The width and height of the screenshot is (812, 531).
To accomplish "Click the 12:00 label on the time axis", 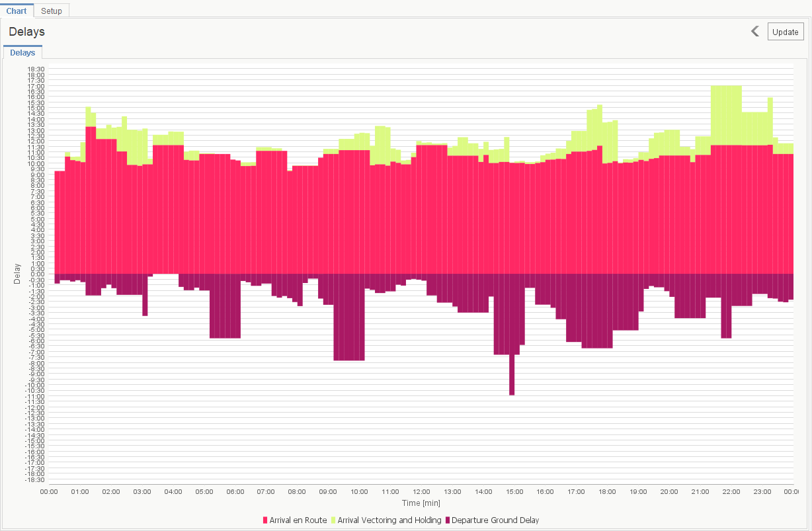I will point(421,492).
